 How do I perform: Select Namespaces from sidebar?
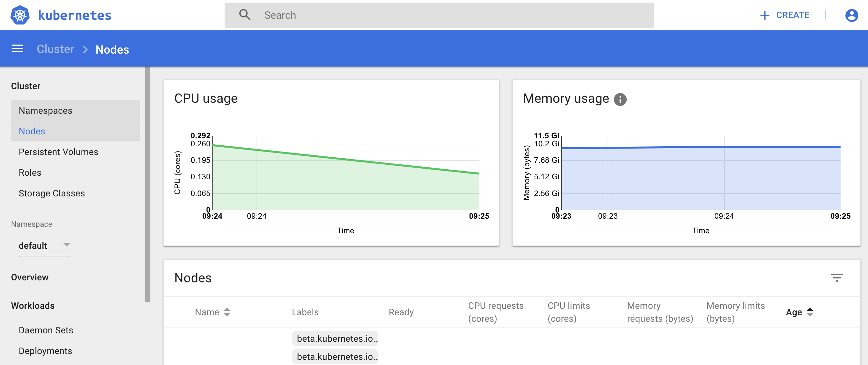45,110
